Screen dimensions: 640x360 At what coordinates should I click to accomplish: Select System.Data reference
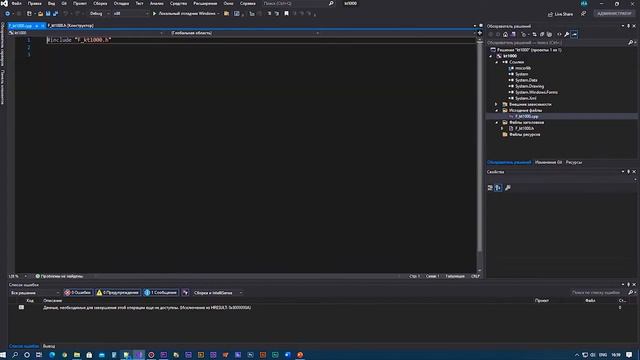[x=526, y=80]
